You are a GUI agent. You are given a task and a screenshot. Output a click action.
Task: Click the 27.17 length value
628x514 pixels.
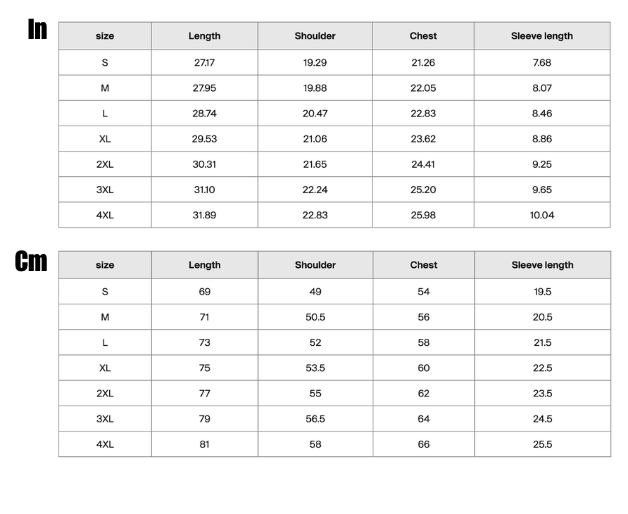(204, 62)
